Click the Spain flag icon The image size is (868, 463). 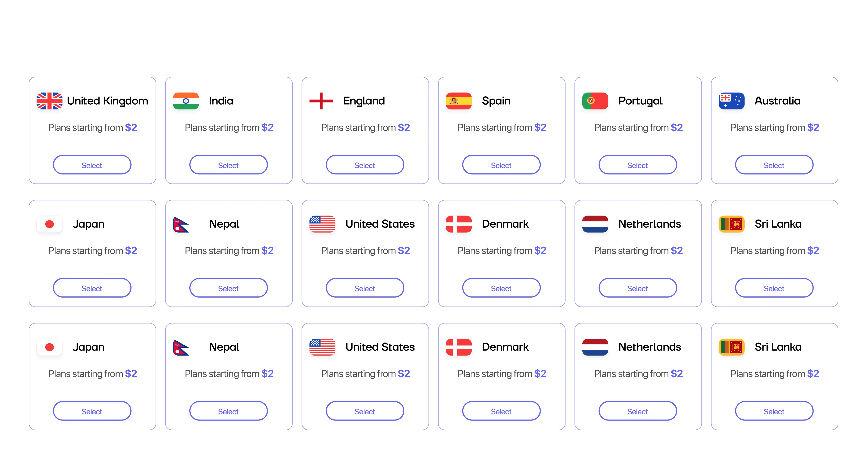(458, 101)
